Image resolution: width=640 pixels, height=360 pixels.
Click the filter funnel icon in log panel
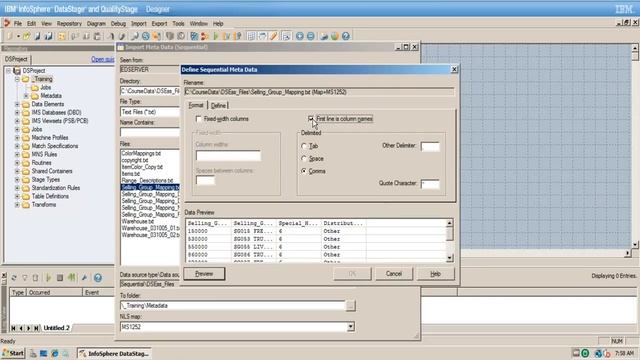[x=25, y=278]
